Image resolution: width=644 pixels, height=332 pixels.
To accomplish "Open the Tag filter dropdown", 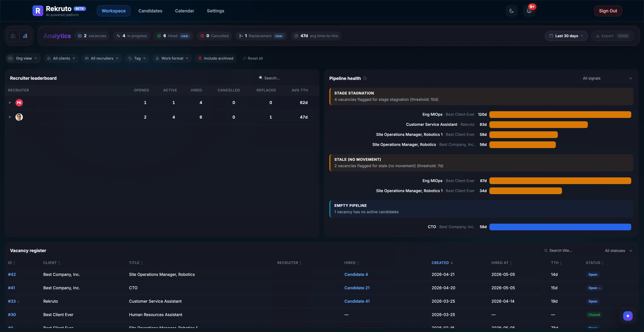I will (x=137, y=58).
